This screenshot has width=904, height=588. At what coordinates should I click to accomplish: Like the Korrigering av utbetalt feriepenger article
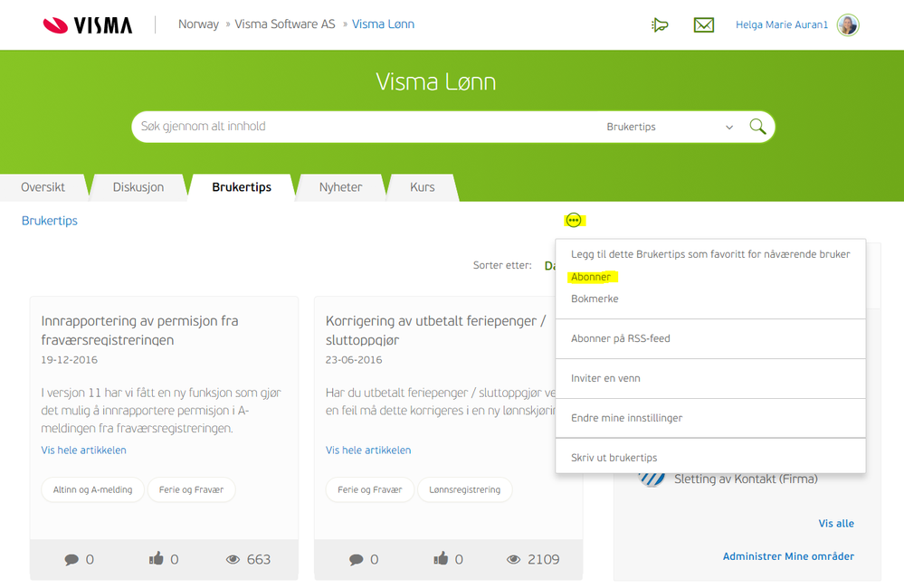click(x=441, y=558)
